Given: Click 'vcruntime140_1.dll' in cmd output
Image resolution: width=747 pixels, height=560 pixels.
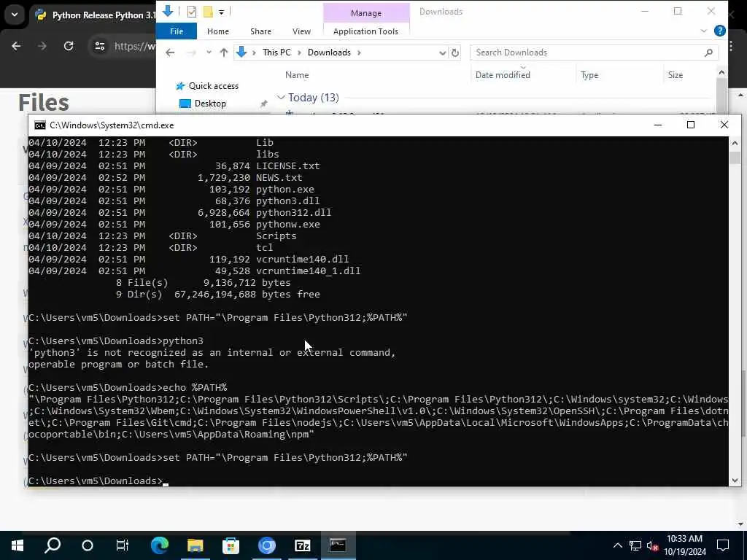Looking at the screenshot, I should coord(309,271).
